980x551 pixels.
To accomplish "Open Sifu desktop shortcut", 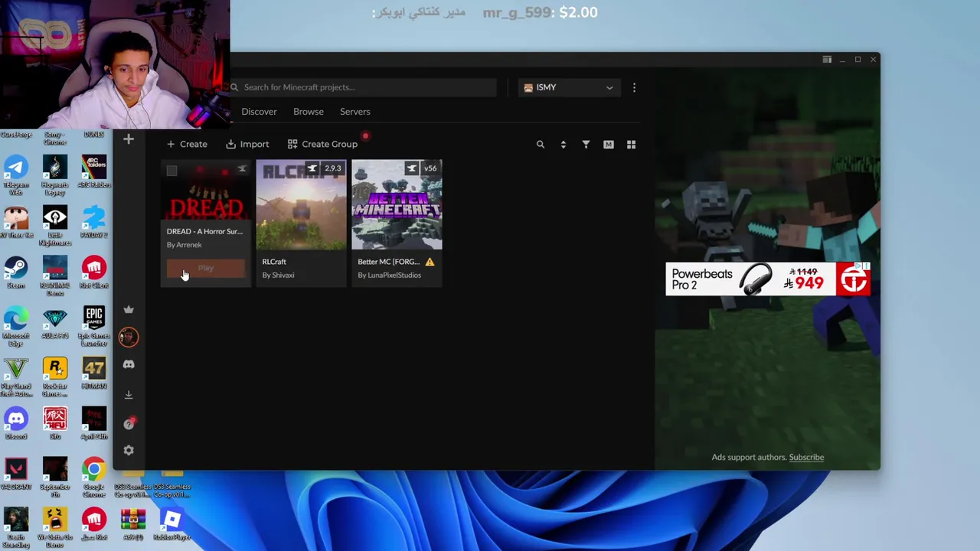I will 55,424.
